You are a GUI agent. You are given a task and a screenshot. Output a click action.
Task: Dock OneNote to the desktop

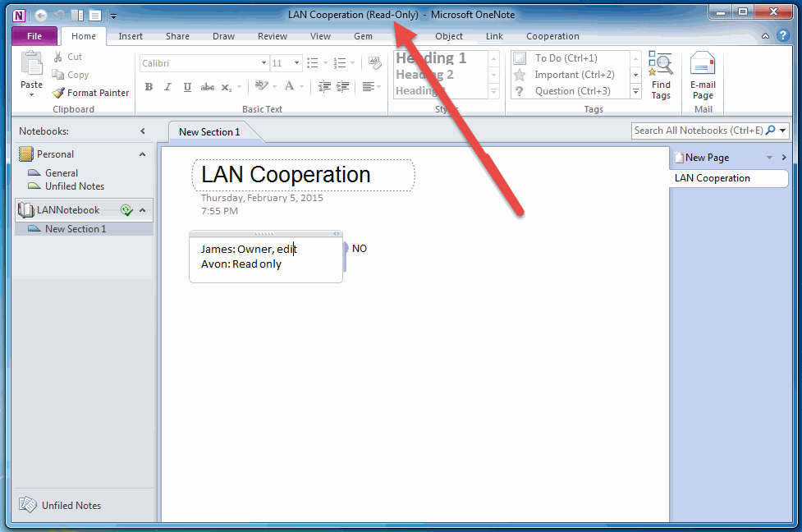77,16
